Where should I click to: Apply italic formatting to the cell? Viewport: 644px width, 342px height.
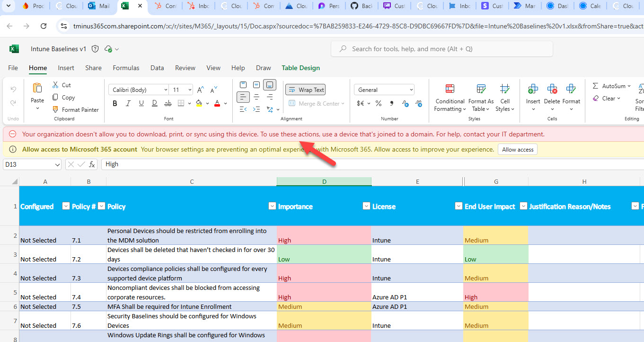(128, 103)
